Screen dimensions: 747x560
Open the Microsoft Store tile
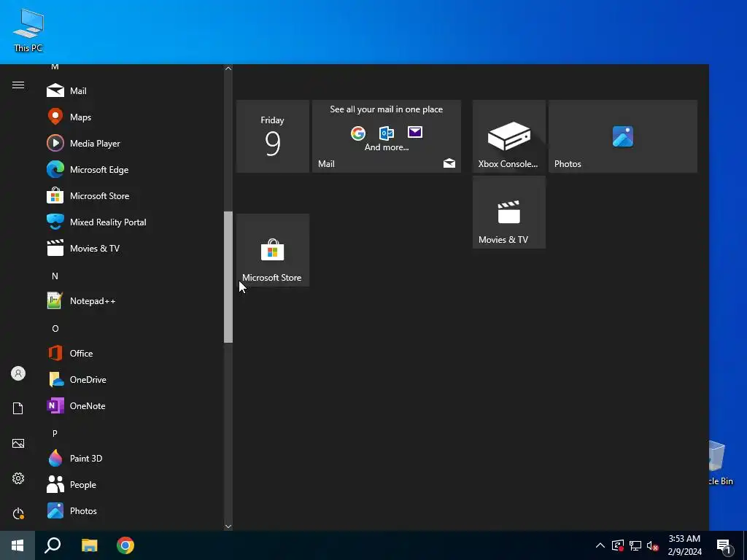[x=273, y=250]
